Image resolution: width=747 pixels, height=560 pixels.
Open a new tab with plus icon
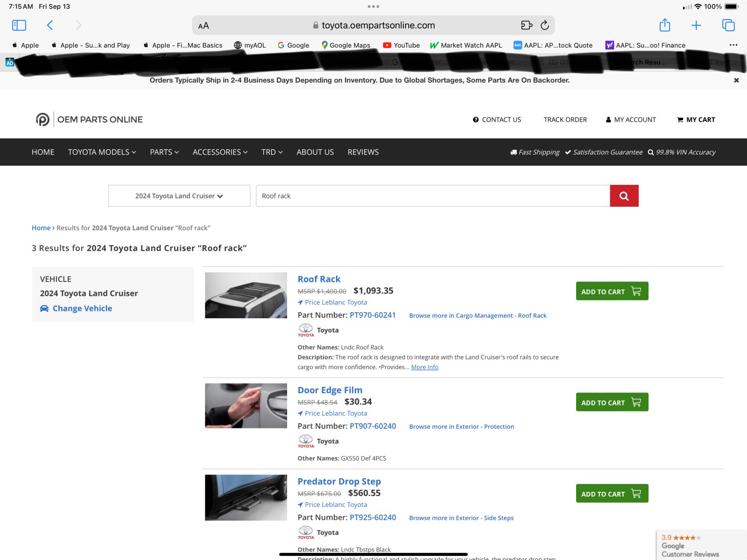(x=696, y=25)
